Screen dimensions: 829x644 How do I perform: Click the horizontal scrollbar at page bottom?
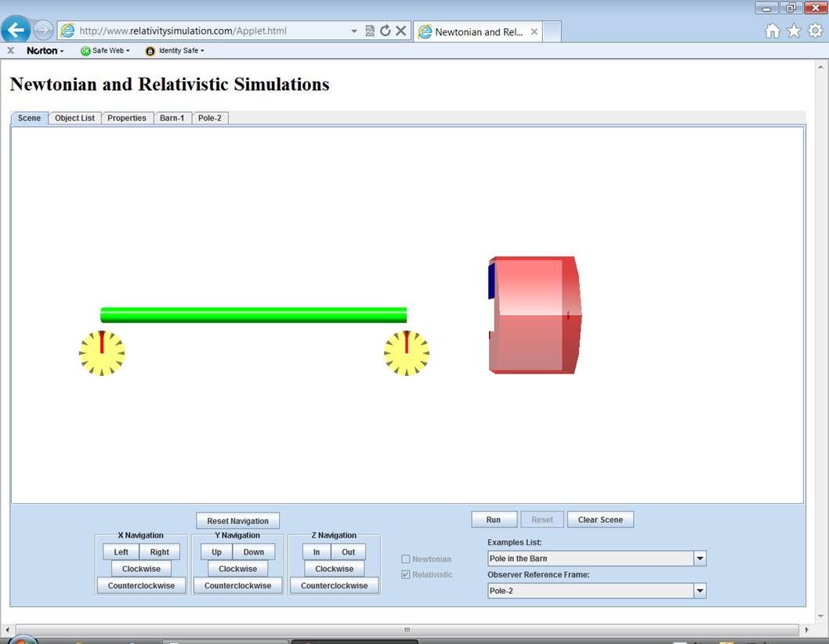(x=407, y=630)
